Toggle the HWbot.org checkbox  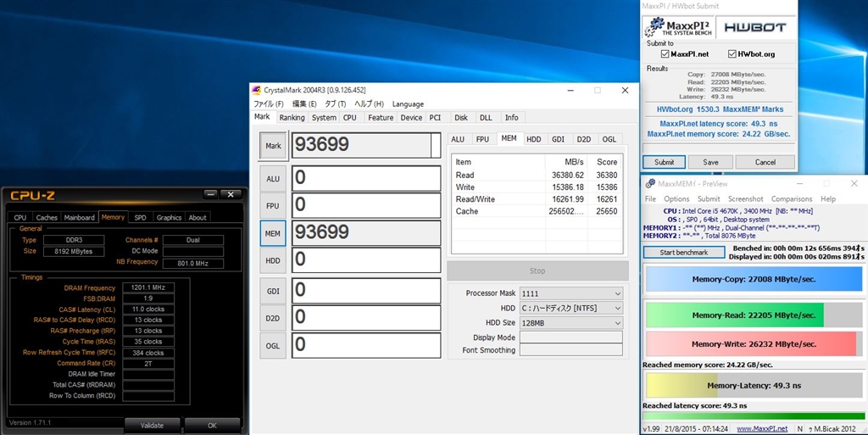click(x=732, y=54)
